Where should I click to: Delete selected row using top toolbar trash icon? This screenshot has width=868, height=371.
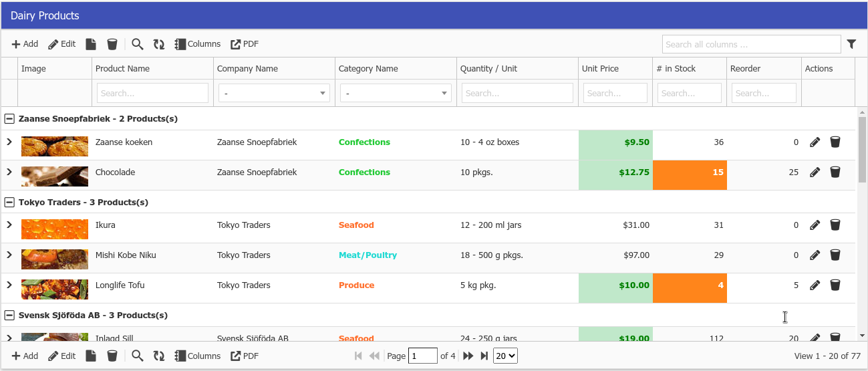point(112,44)
